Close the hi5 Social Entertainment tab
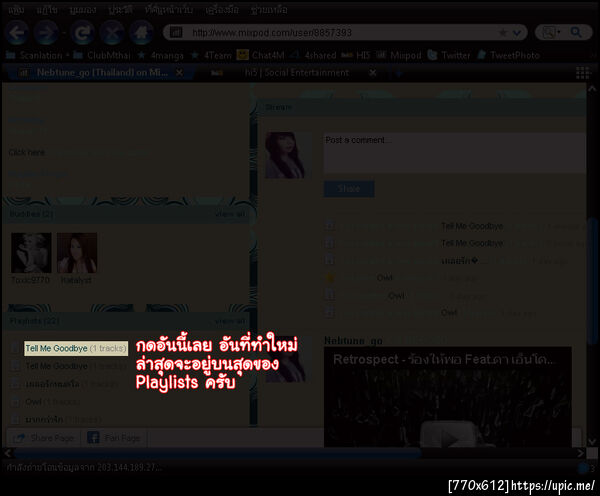Screen dimensions: 600x496 click(x=373, y=72)
